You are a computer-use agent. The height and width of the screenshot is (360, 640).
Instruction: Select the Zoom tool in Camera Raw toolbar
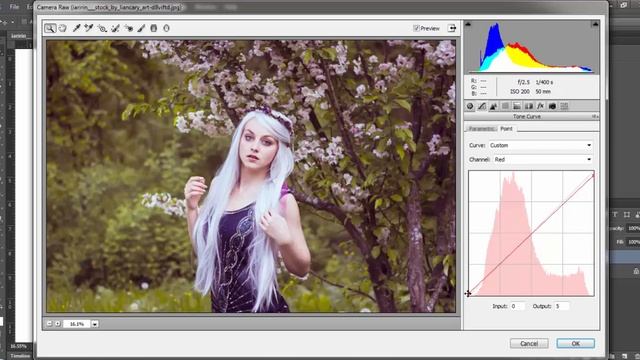[x=50, y=28]
